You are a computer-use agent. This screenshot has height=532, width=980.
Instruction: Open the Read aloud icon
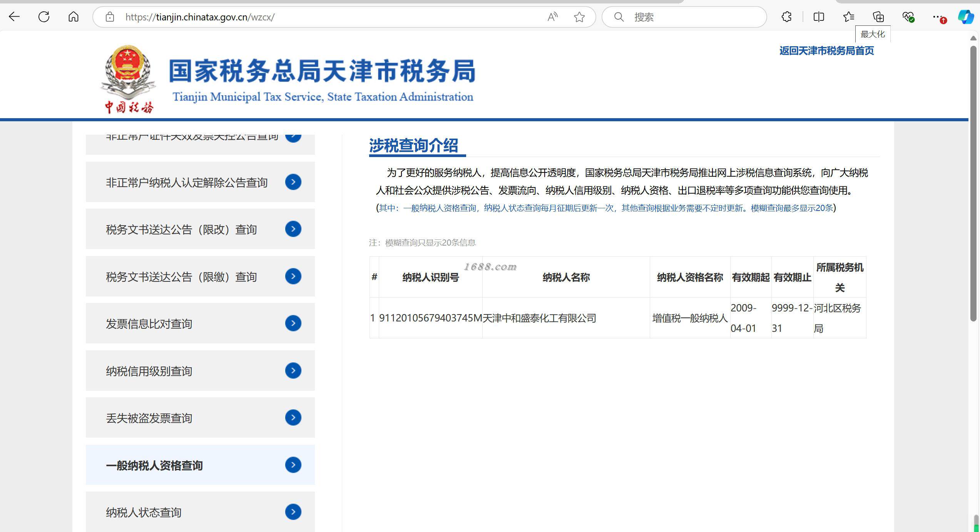[552, 17]
